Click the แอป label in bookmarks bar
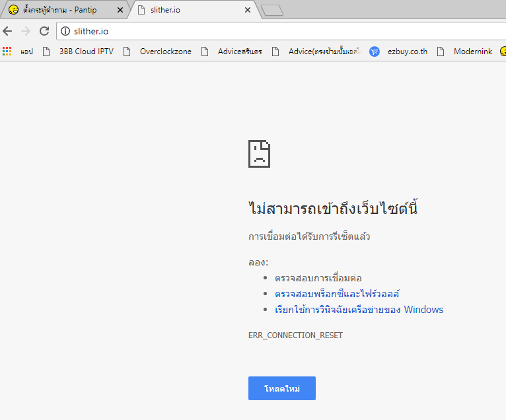The height and width of the screenshot is (420, 506). [27, 52]
